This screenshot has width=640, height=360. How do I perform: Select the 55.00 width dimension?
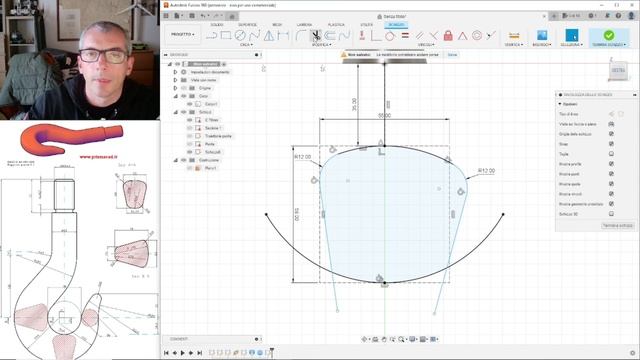pyautogui.click(x=384, y=116)
